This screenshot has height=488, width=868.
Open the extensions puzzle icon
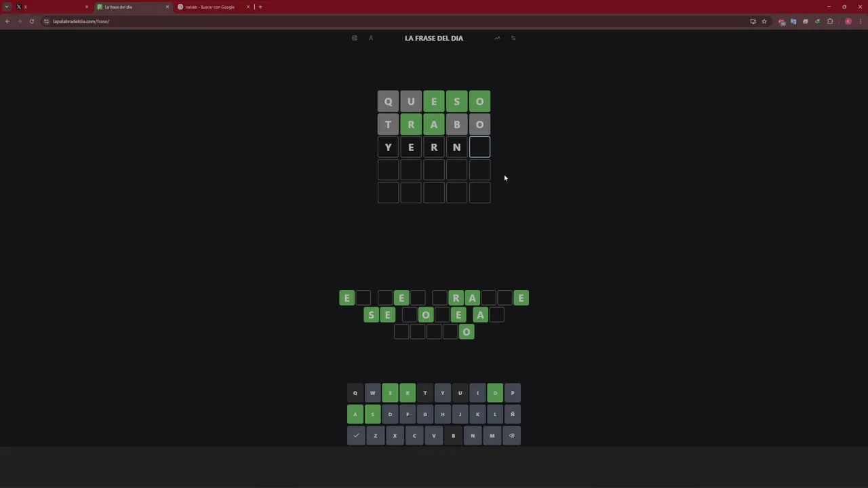click(x=830, y=21)
